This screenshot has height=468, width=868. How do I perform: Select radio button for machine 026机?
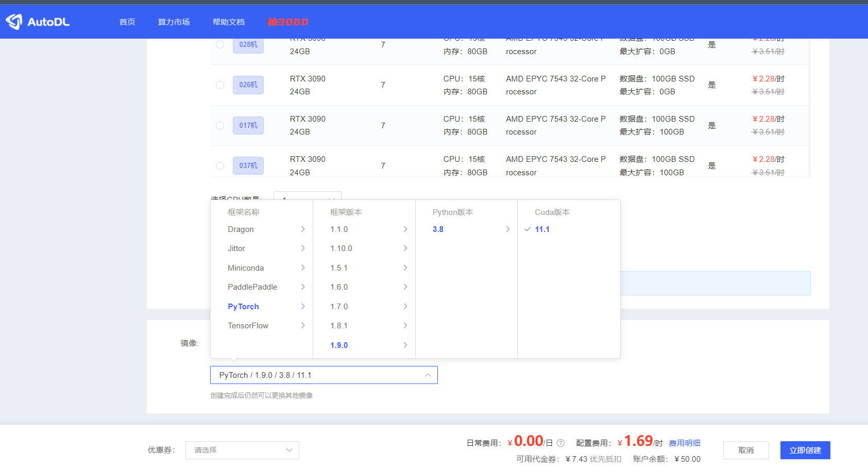coord(220,85)
